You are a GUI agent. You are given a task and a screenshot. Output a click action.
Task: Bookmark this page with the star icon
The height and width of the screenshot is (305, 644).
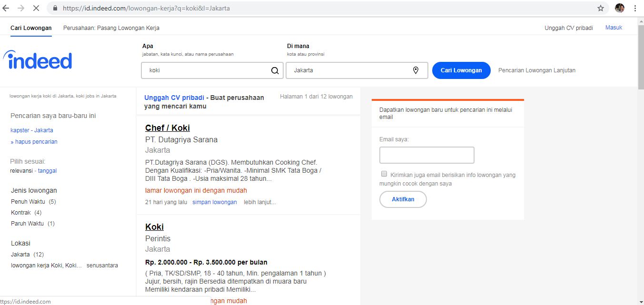(x=601, y=8)
